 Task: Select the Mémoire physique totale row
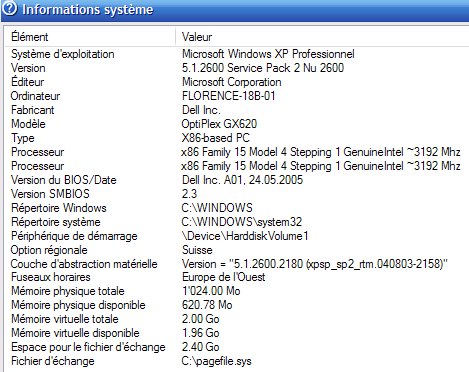pos(237,291)
